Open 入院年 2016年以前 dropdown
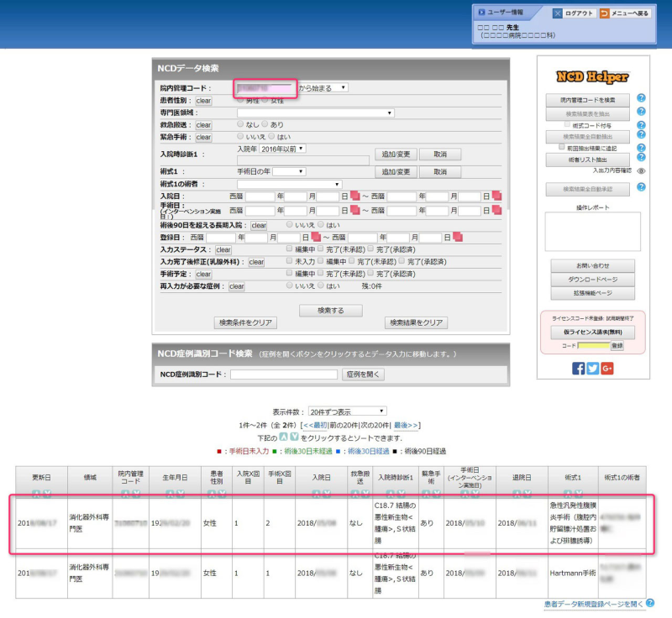The image size is (672, 618). 282,149
